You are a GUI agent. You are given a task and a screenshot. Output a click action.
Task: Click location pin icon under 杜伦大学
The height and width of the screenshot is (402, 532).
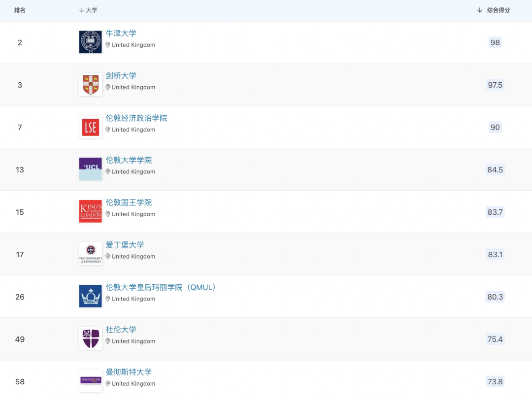108,341
